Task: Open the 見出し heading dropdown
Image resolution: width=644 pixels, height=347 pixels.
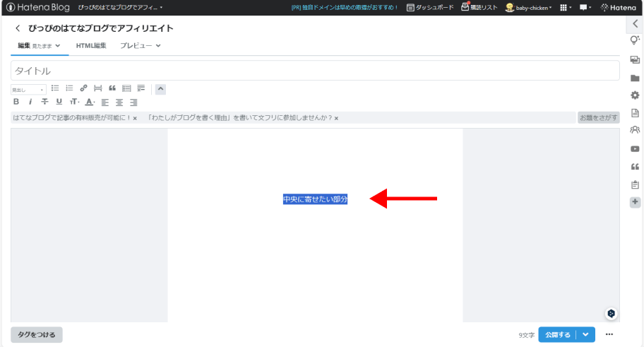Action: [28, 89]
